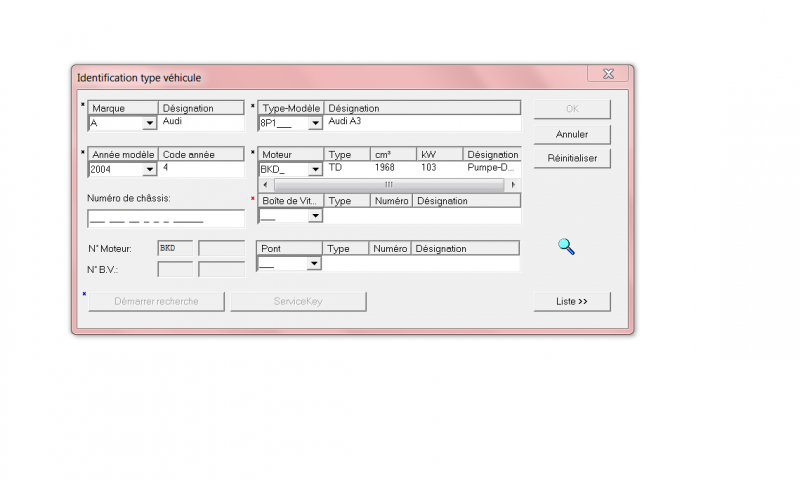Screen dimensions: 800x480
Task: Expand the Type-Modèle dropdown
Action: (314, 124)
